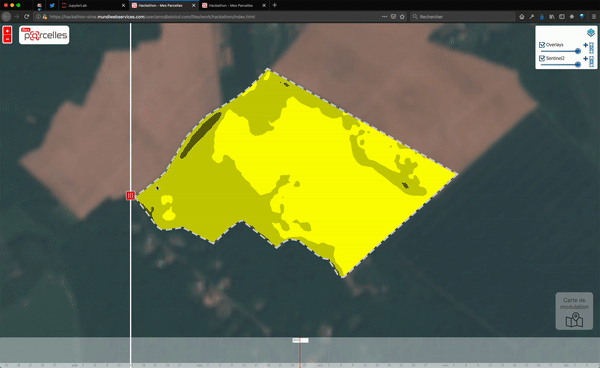Open a new browser tab with plus button
This screenshot has width=600, height=368.
click(x=274, y=5)
